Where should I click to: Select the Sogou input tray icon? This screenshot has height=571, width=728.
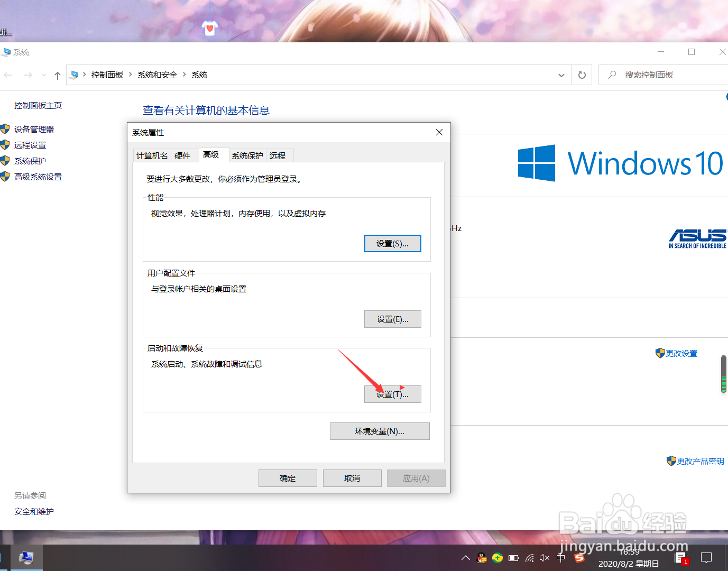[579, 558]
